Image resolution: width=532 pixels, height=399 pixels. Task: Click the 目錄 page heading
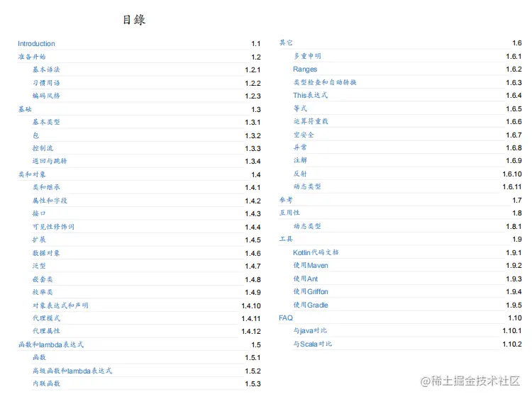pyautogui.click(x=134, y=20)
